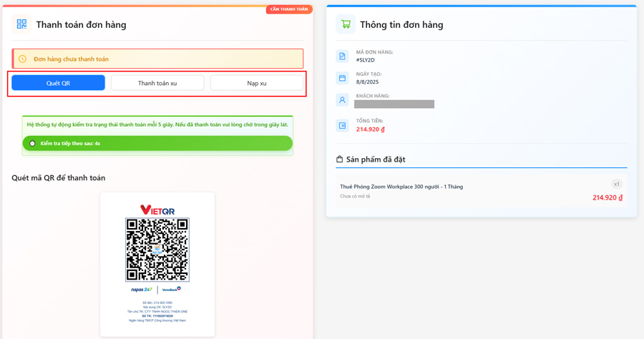Screen dimensions: 644x339
Task: Click the creation date 8/8/2025
Action: [x=367, y=82]
